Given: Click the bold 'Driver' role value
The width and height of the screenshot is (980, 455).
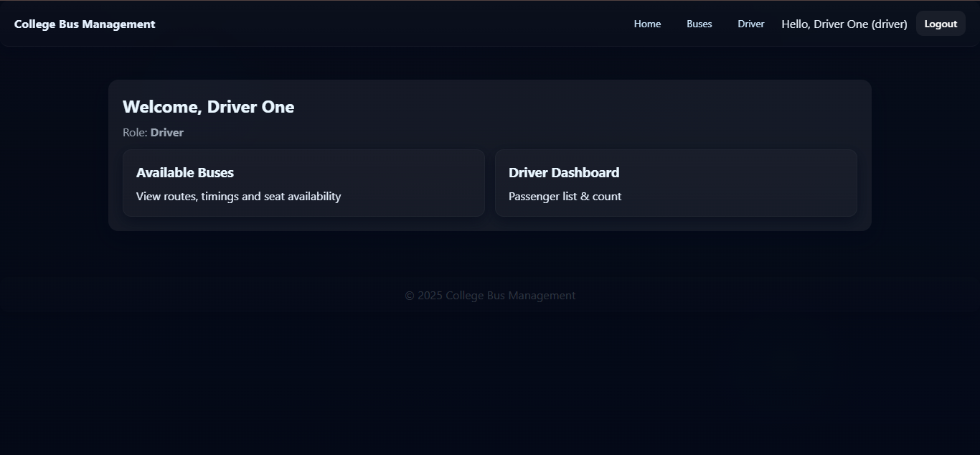Looking at the screenshot, I should pyautogui.click(x=167, y=133).
